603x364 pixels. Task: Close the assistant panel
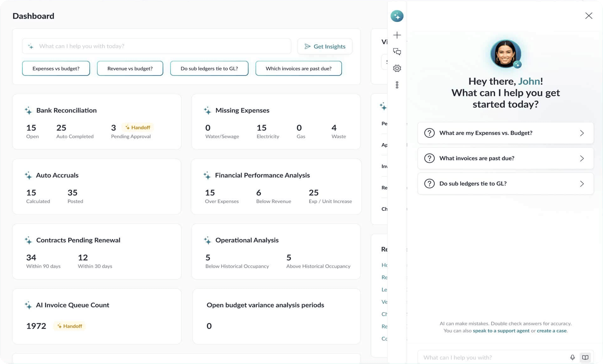[x=589, y=16]
